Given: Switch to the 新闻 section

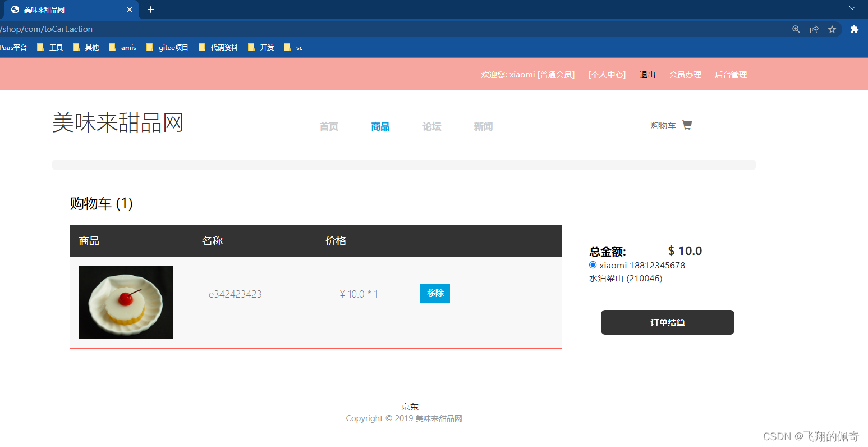Looking at the screenshot, I should (483, 126).
